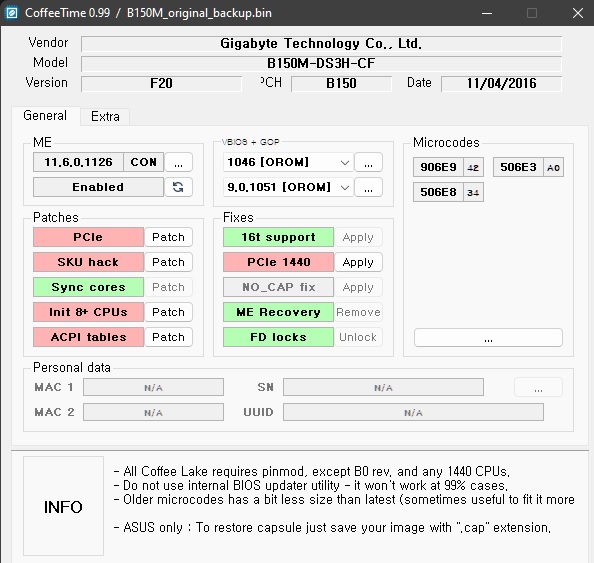Click the Sync cores status indicator
The image size is (594, 563).
click(88, 287)
